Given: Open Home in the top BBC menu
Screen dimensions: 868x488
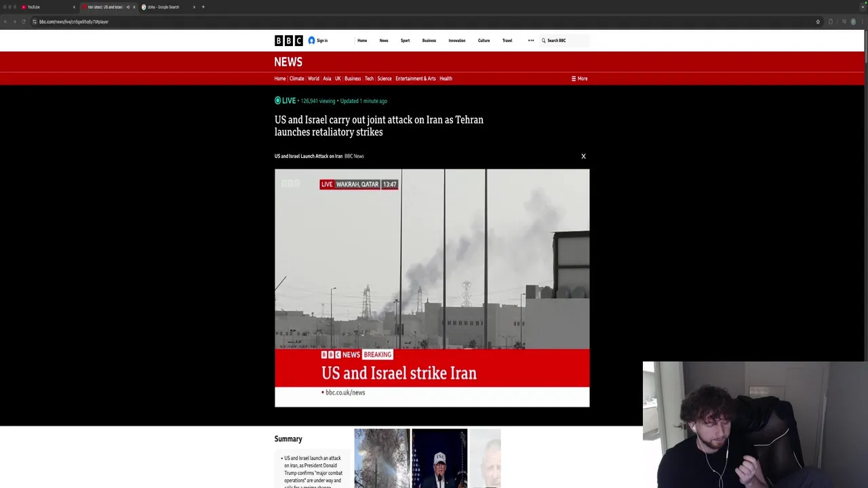Looking at the screenshot, I should coord(362,41).
